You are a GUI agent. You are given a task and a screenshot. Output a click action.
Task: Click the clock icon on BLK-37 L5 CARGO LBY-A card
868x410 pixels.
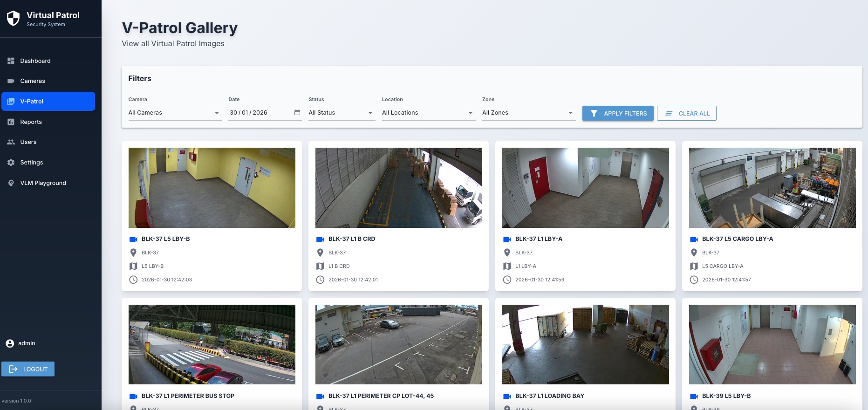694,280
